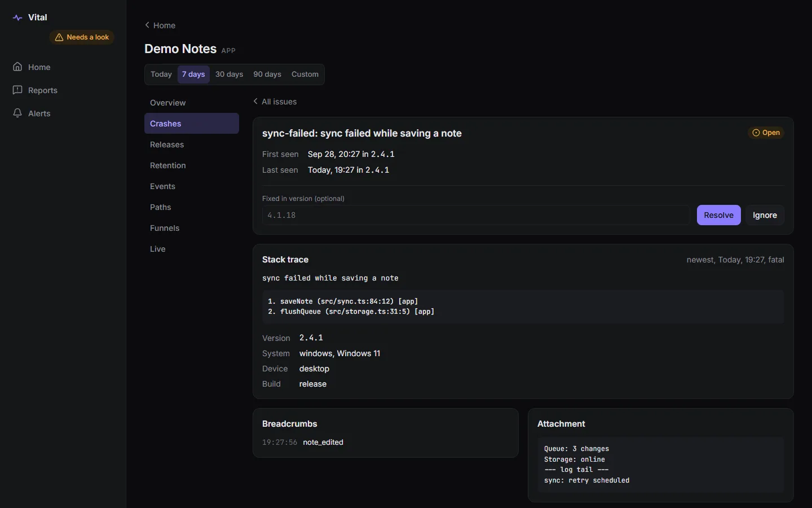Click 'Queue: 3 changes' in Attachment

pyautogui.click(x=576, y=449)
